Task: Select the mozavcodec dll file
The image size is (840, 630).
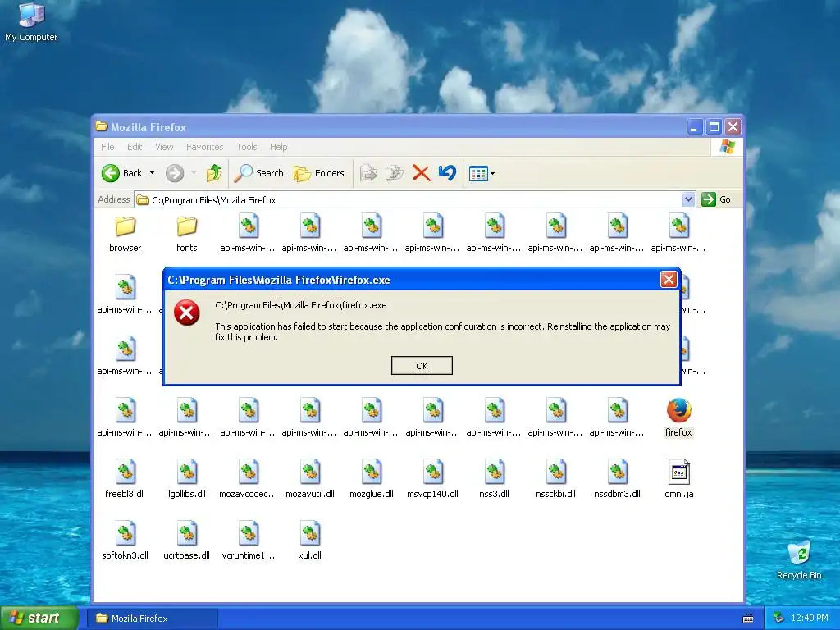Action: pyautogui.click(x=248, y=479)
